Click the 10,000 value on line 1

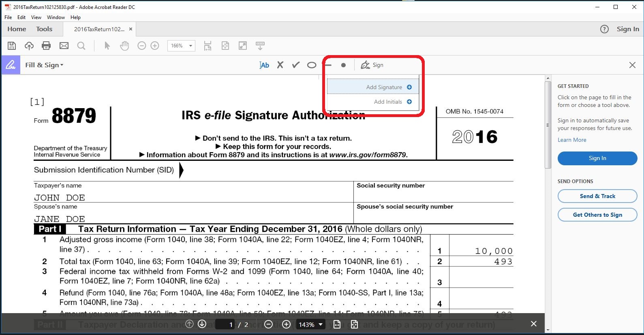[x=494, y=251]
